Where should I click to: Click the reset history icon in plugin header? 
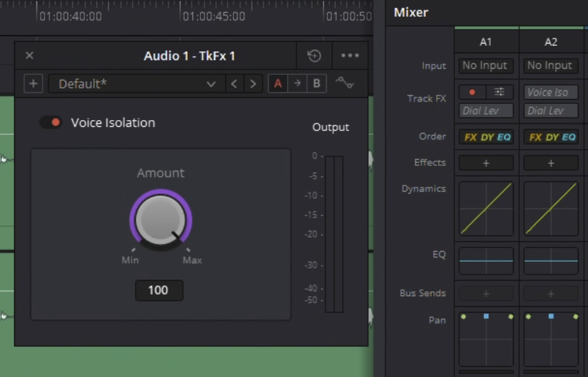coord(314,55)
